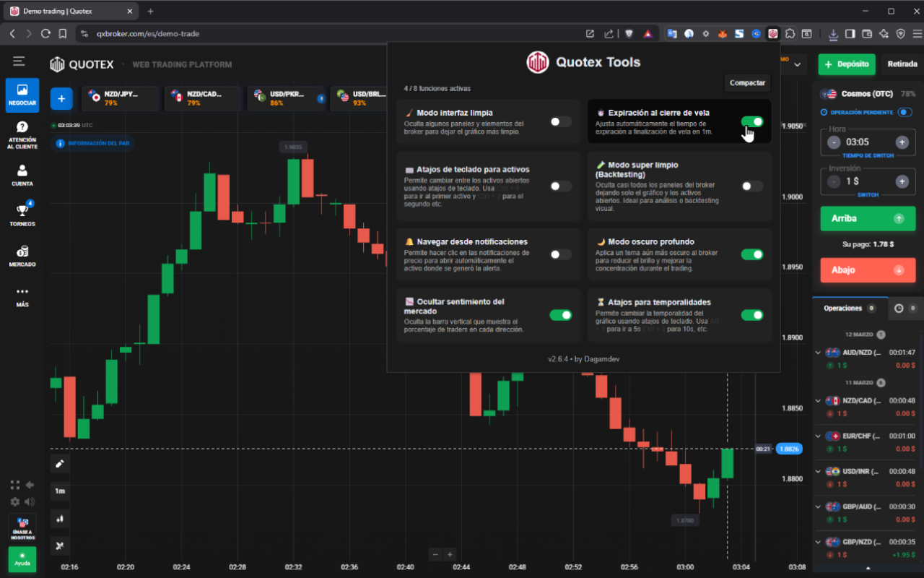
Task: Click the Retirada withdrawal button
Action: coord(902,64)
